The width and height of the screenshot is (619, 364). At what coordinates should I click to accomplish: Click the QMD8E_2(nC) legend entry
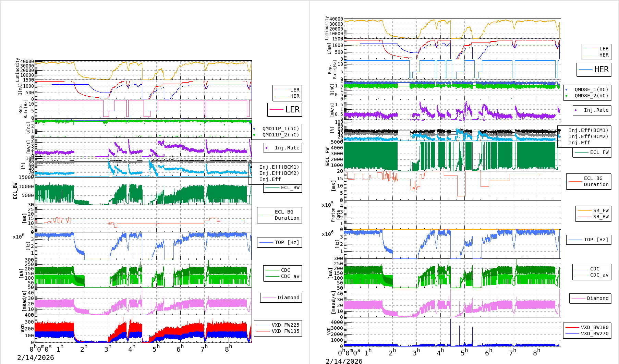point(591,96)
